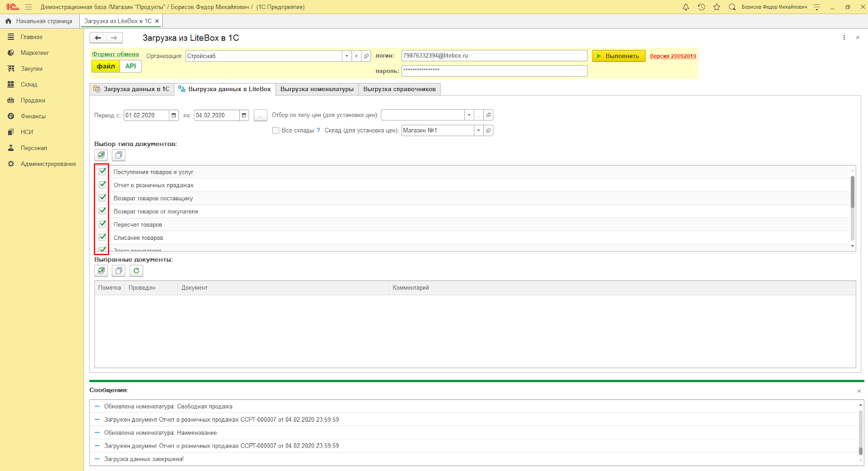Open Формат обмена link
This screenshot has width=868, height=471.
pyautogui.click(x=116, y=54)
